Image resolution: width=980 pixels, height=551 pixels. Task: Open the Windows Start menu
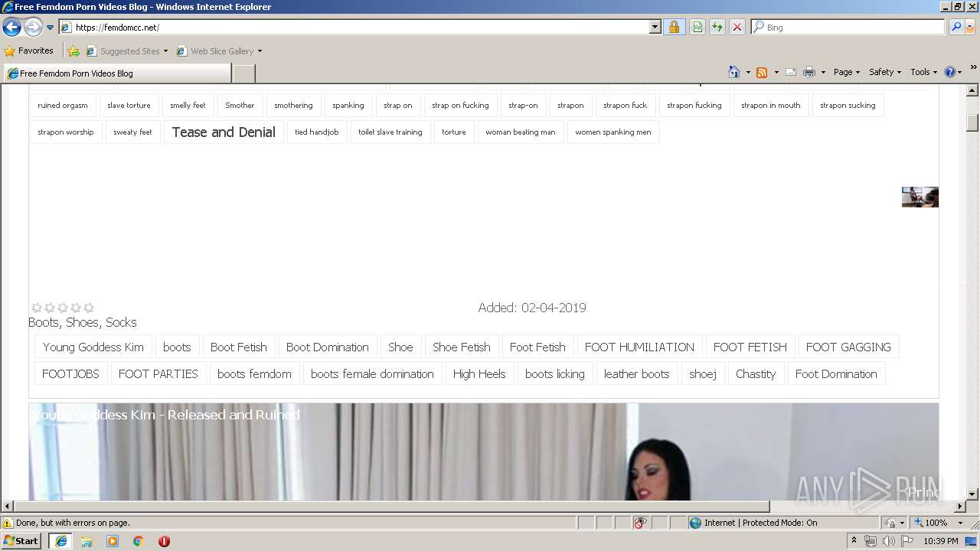(21, 541)
